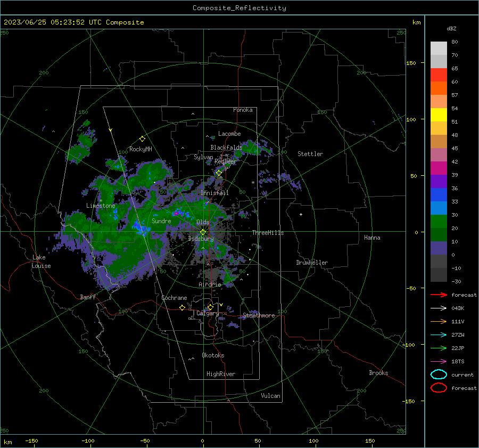Click the Lake Louise label

click(41, 262)
